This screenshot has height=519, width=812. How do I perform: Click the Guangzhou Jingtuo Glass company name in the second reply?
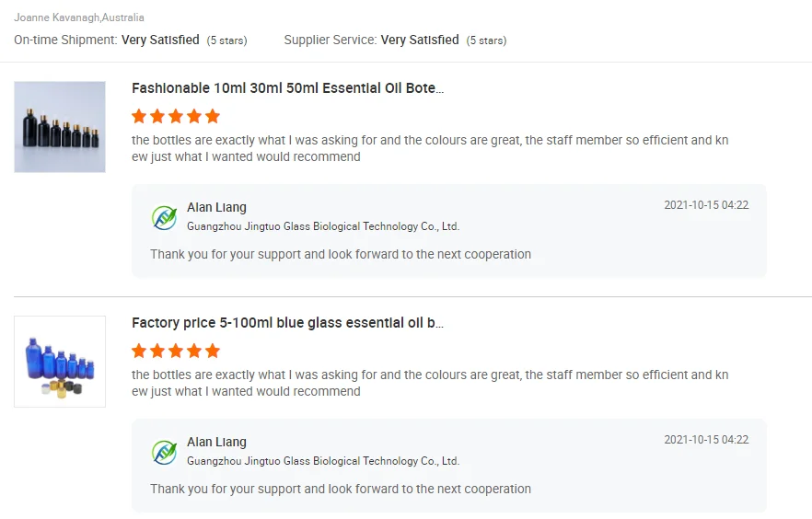point(322,461)
